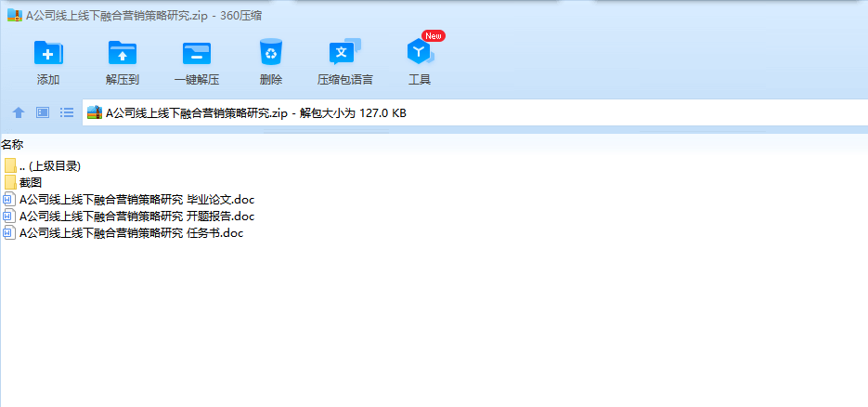Click the folder icon beside 截图

[10, 182]
